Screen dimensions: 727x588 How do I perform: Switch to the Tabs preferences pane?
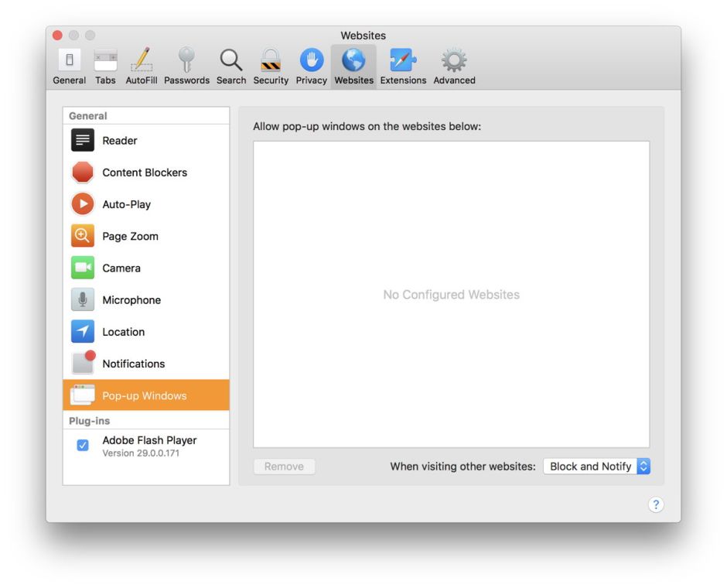[x=105, y=66]
